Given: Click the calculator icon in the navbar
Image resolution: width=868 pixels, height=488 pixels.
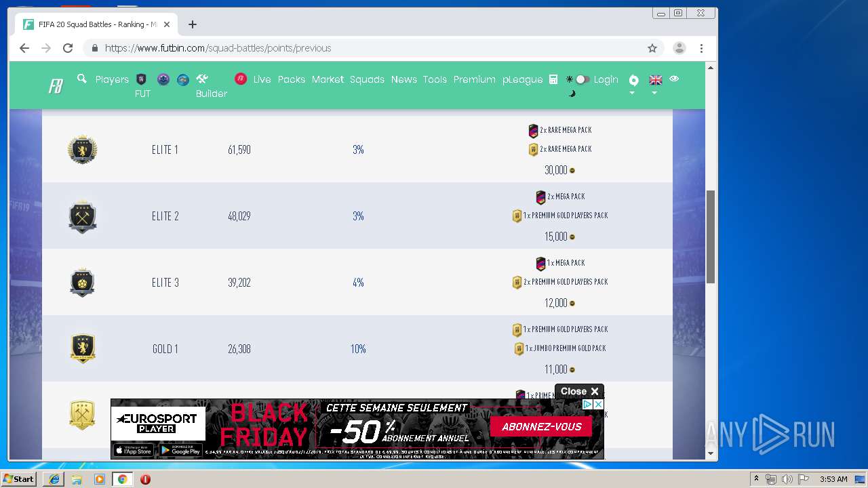Looking at the screenshot, I should pos(553,79).
